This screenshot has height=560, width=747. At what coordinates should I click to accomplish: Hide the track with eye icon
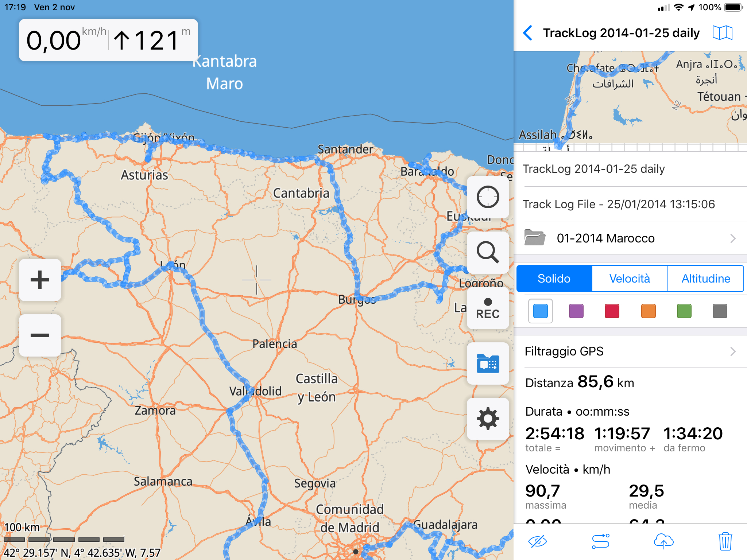pyautogui.click(x=538, y=541)
